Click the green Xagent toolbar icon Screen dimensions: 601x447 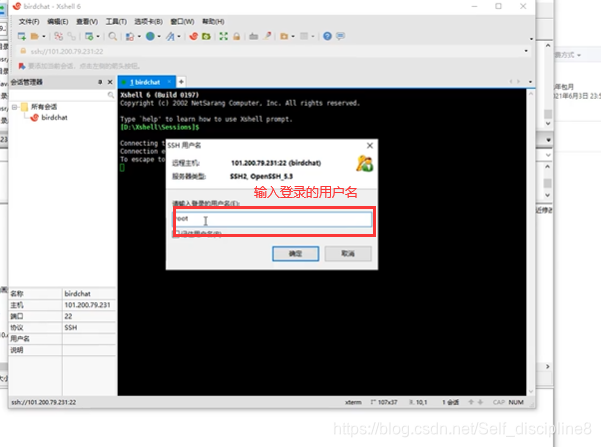[x=206, y=36]
